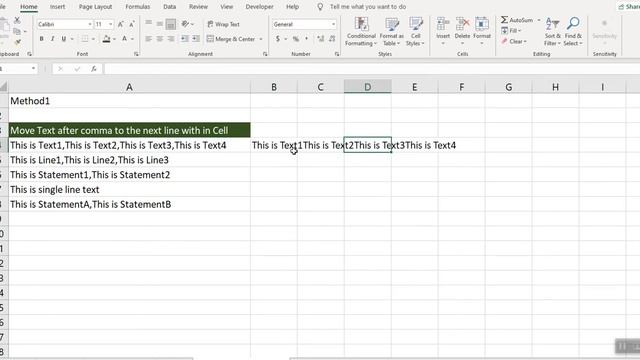Align text right
The image size is (640, 360).
(171, 39)
